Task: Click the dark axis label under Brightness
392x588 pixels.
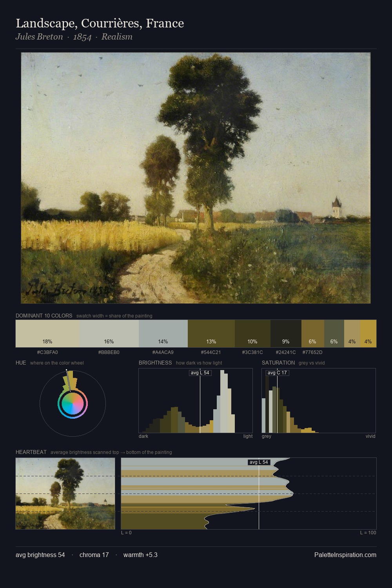Action: tap(143, 436)
